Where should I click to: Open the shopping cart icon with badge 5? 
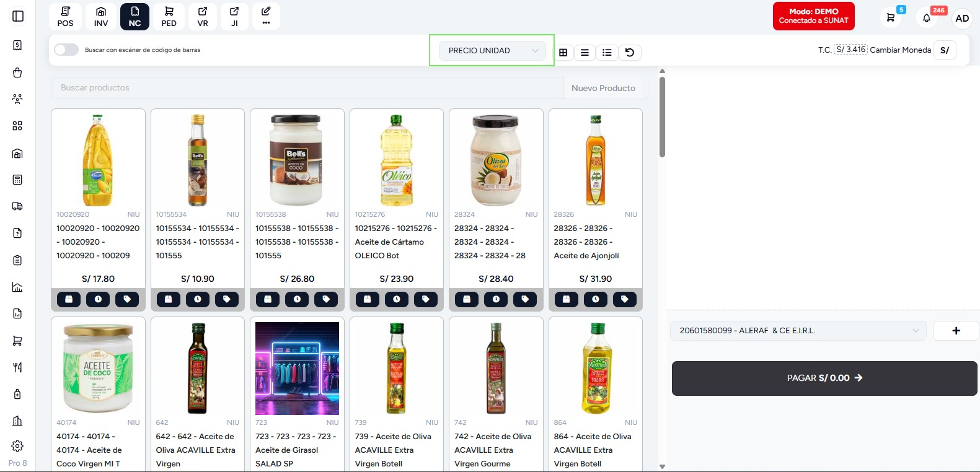pyautogui.click(x=891, y=18)
